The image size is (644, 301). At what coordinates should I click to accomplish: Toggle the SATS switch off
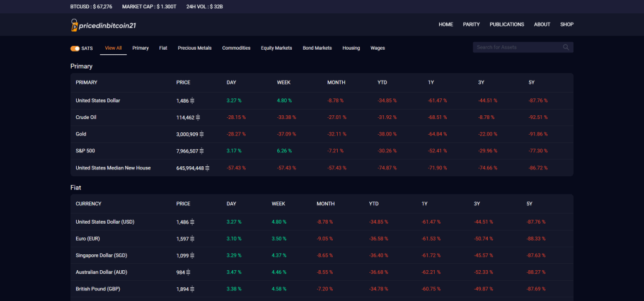pyautogui.click(x=75, y=48)
